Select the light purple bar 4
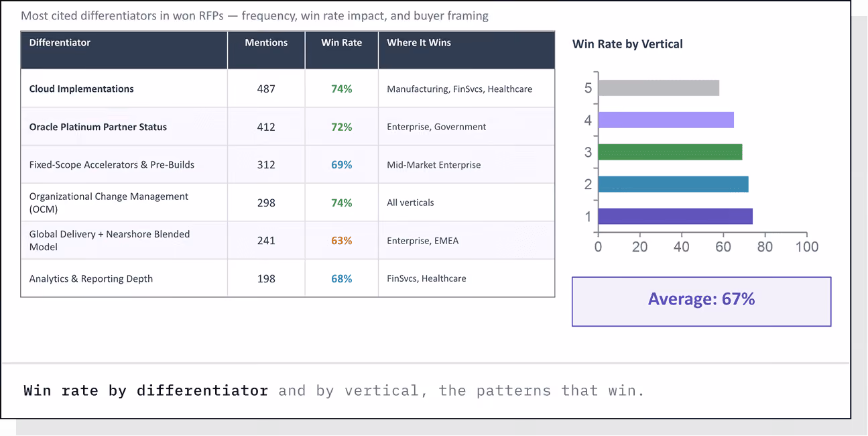868x436 pixels. tap(666, 120)
